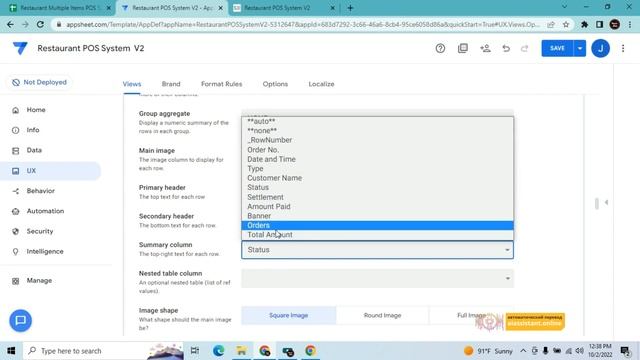This screenshot has width=640, height=360.
Task: Switch to the Brand tab
Action: [x=171, y=84]
